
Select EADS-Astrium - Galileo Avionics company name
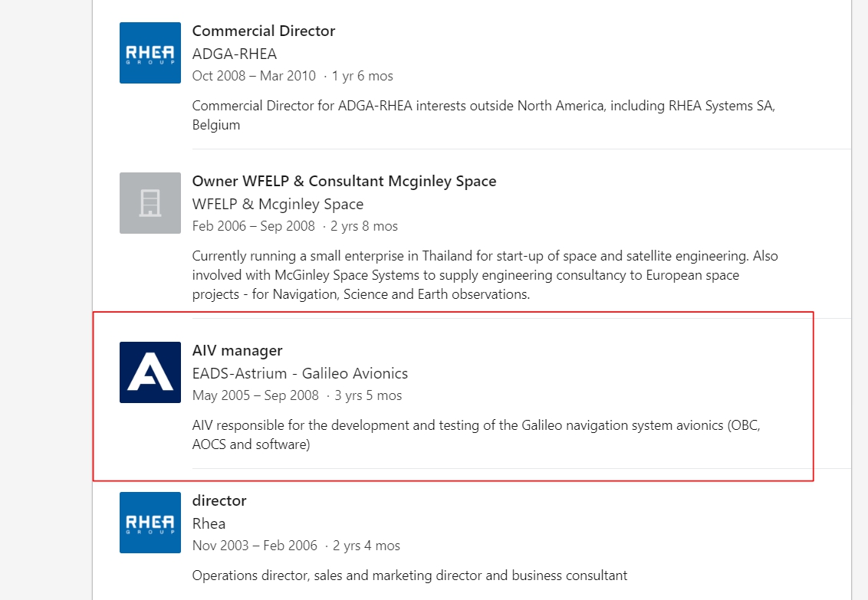[x=300, y=373]
